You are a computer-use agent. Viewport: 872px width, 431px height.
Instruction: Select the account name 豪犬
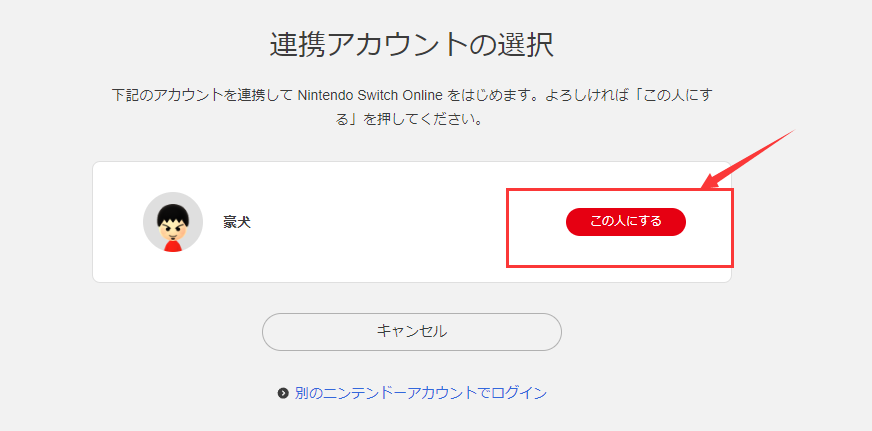(x=237, y=222)
